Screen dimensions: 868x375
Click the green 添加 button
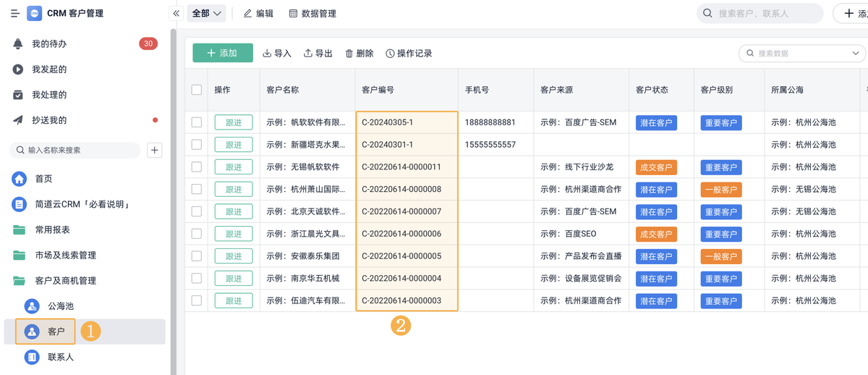tap(222, 53)
